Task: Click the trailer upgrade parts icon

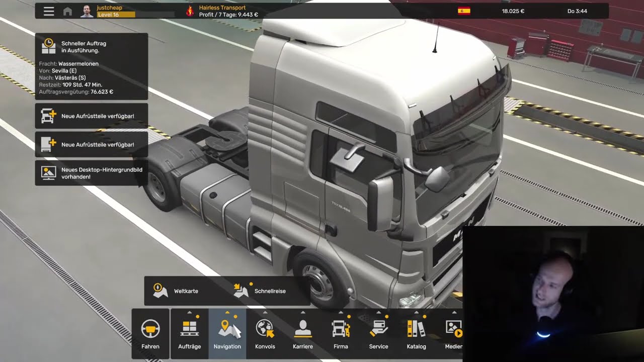Action: [x=48, y=145]
